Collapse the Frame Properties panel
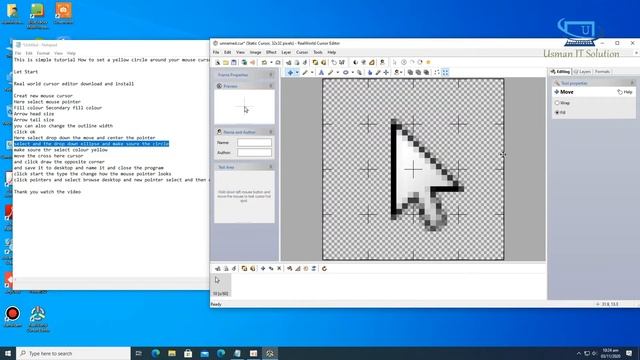 click(271, 75)
